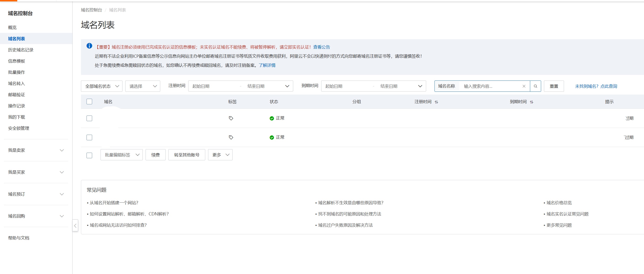Screen dimensions: 644x274
Task: Open 全部域名状态 status dropdown
Action: click(101, 86)
